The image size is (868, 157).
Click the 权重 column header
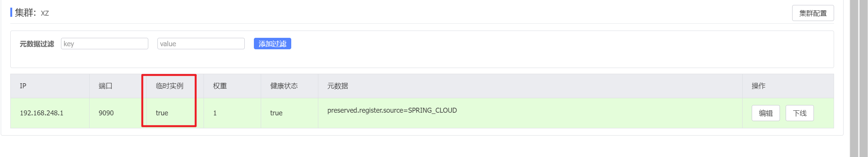coord(220,86)
